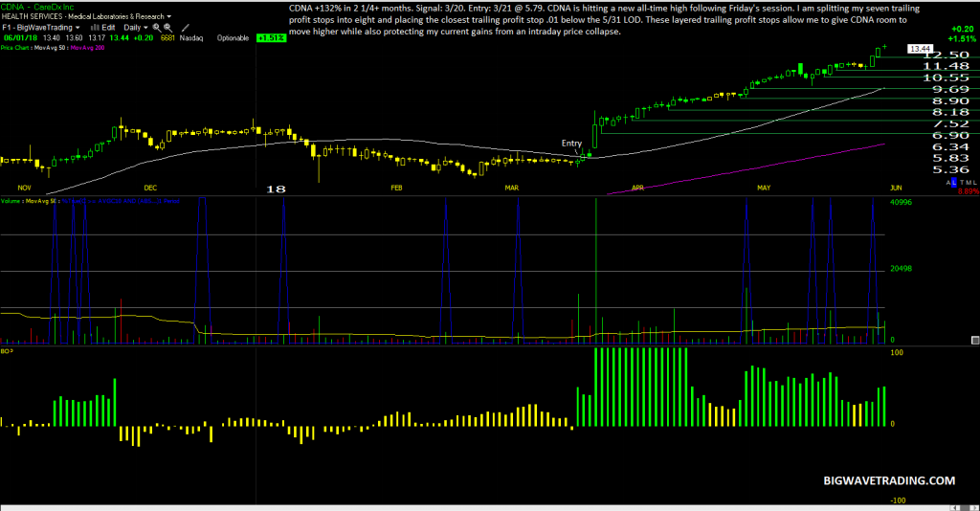Click the 8.18 price level label
This screenshot has width=980, height=511.
tap(950, 112)
